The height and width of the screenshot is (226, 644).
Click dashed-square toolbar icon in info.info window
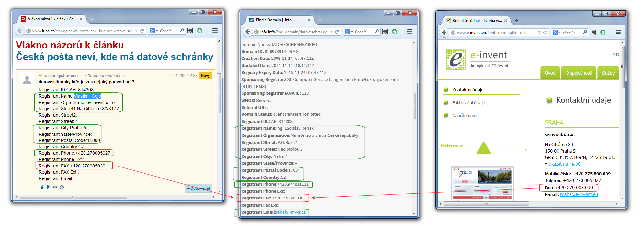point(385,32)
